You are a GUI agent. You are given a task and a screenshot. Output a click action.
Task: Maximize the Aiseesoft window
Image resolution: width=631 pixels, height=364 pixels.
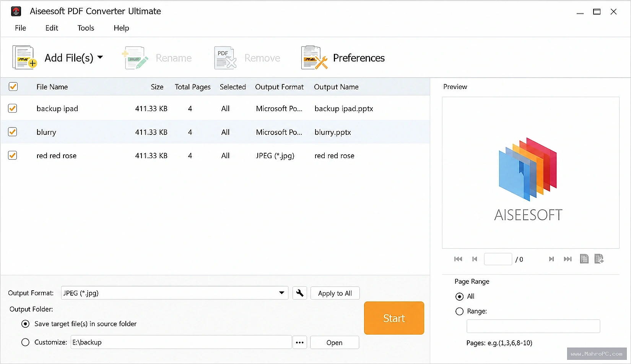coord(597,12)
